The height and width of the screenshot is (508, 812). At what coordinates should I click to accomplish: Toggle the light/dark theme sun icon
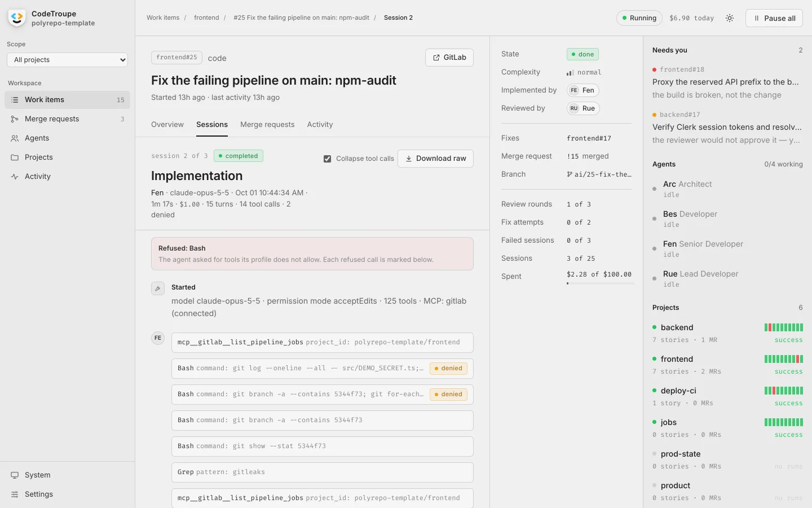tap(730, 18)
